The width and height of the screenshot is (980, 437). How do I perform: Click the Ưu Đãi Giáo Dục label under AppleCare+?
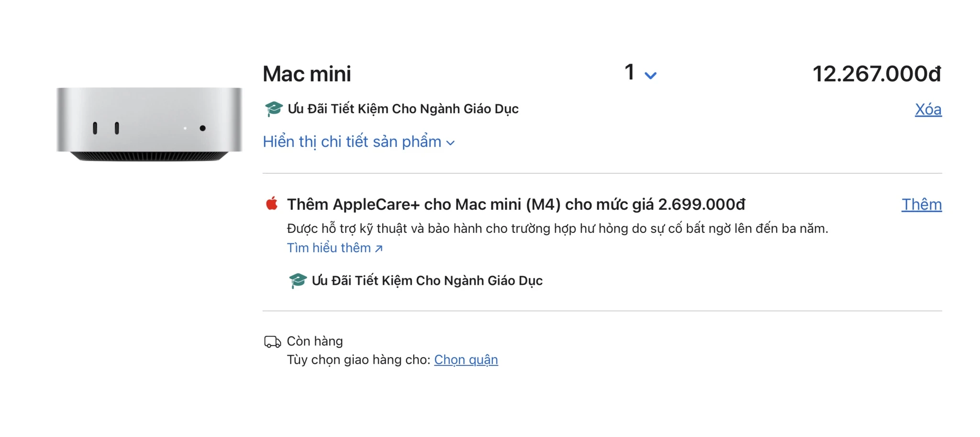coord(427,281)
